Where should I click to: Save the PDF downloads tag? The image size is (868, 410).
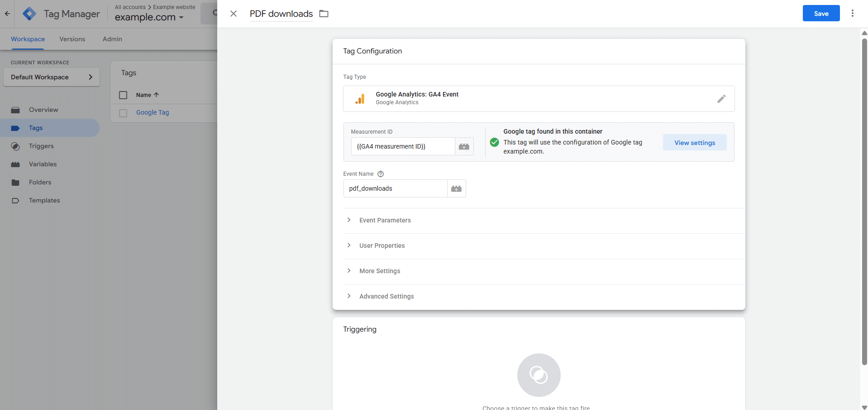[820, 13]
